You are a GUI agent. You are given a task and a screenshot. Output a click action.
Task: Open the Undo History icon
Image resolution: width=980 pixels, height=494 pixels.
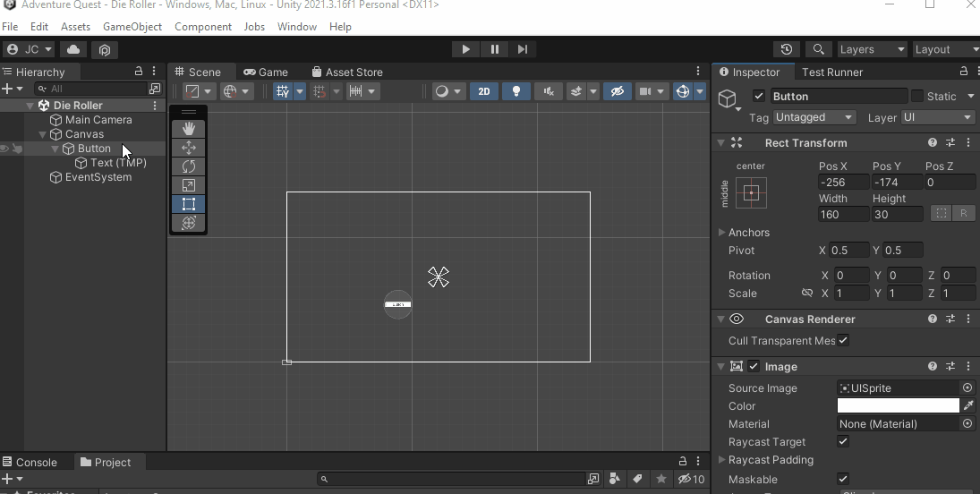click(x=787, y=49)
